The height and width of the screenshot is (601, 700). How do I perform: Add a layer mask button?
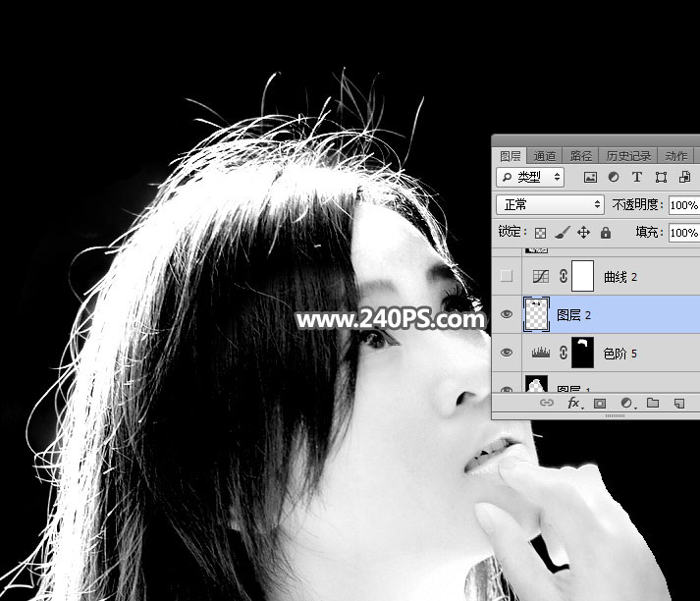click(x=600, y=404)
